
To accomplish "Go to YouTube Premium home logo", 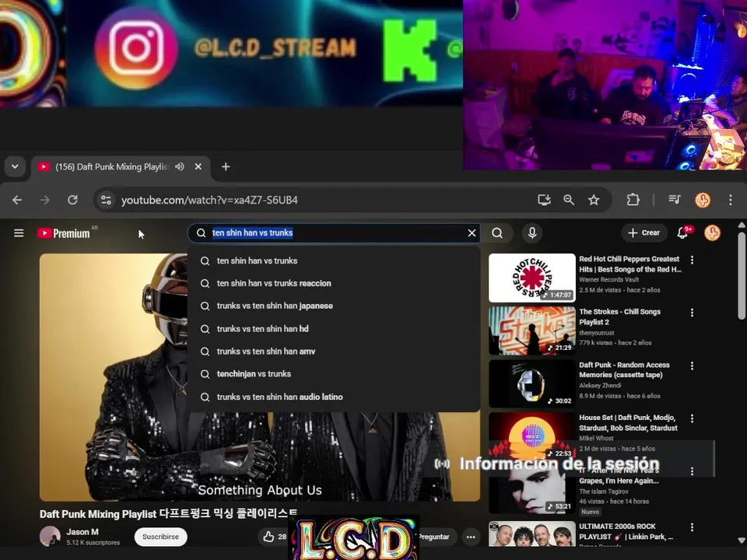I will 64,233.
